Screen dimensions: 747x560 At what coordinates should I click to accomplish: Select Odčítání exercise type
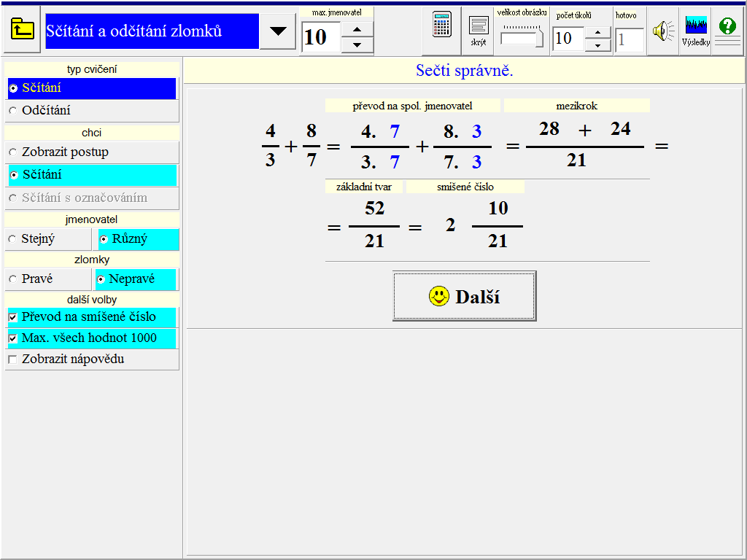93,111
